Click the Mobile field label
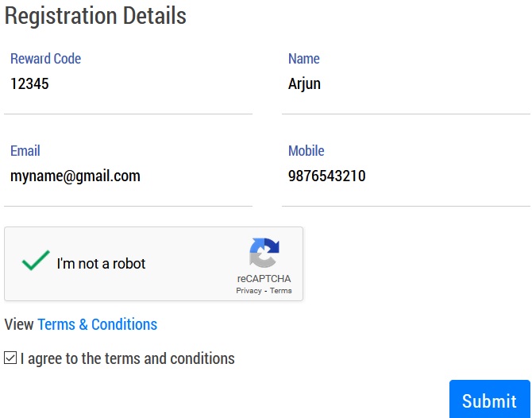The height and width of the screenshot is (418, 532). pos(306,151)
